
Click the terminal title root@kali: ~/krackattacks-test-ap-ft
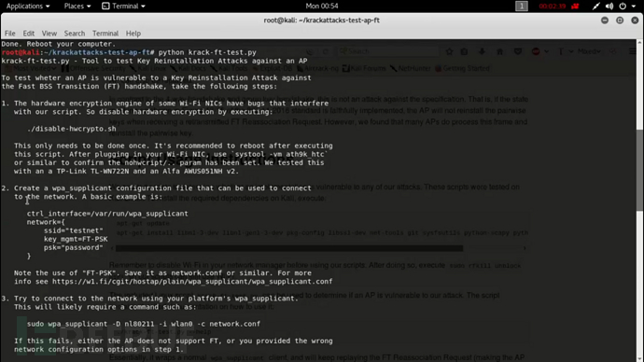pos(322,21)
